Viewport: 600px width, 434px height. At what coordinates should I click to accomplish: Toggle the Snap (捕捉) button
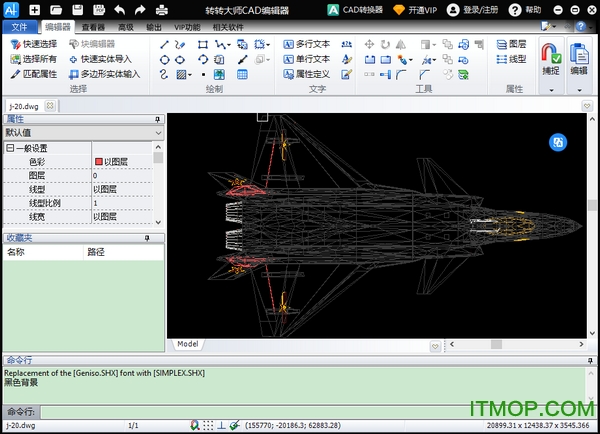point(551,60)
